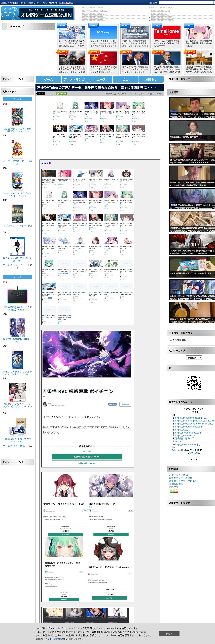
Task: Open https://moudamepo.com/10/ ranking link
Action: 191,417
